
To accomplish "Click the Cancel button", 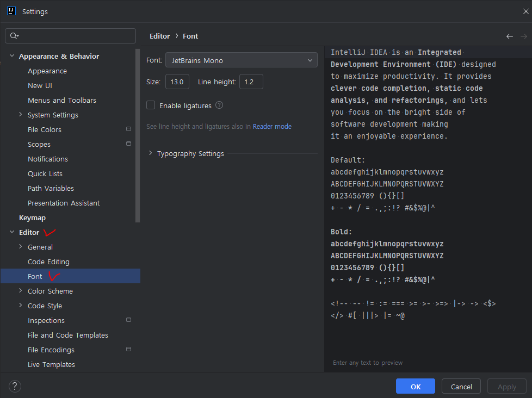I will click(461, 386).
